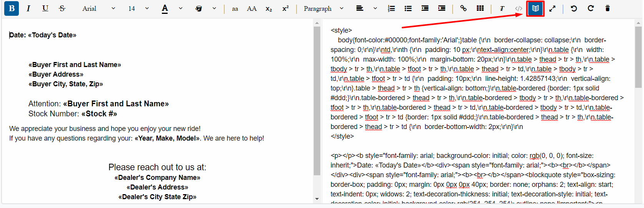This screenshot has width=644, height=208.
Task: Click «Buyer Address» merge field line
Action: click(56, 74)
